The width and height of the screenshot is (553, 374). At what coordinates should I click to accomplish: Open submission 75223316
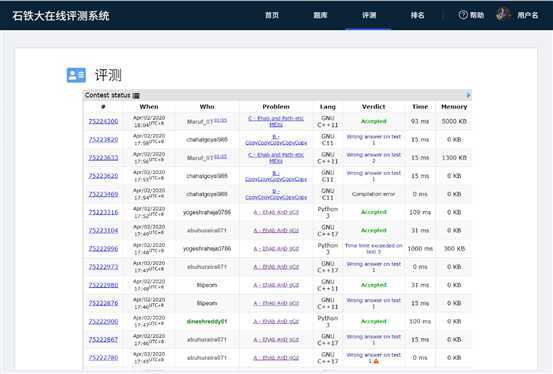(103, 212)
